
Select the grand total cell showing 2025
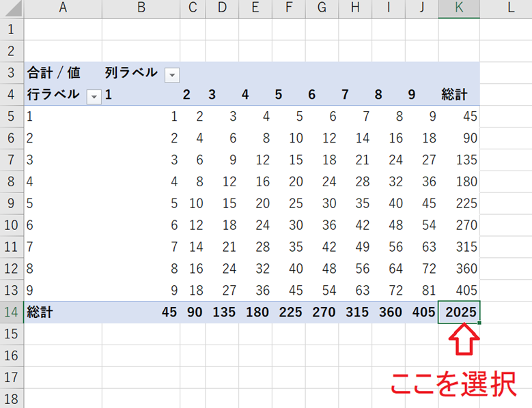[x=458, y=312]
